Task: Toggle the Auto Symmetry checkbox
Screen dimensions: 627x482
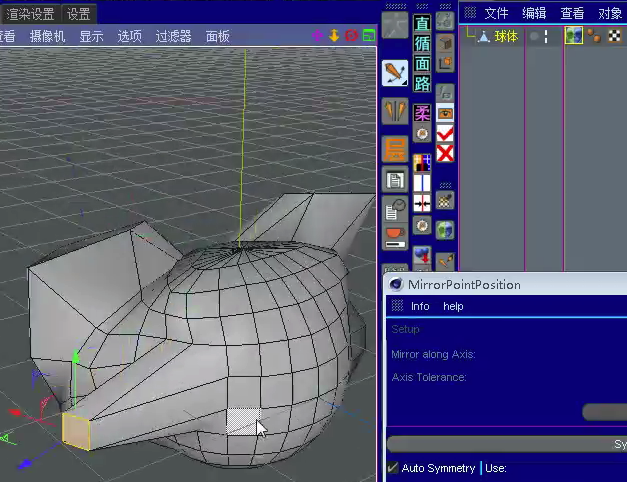Action: point(393,468)
